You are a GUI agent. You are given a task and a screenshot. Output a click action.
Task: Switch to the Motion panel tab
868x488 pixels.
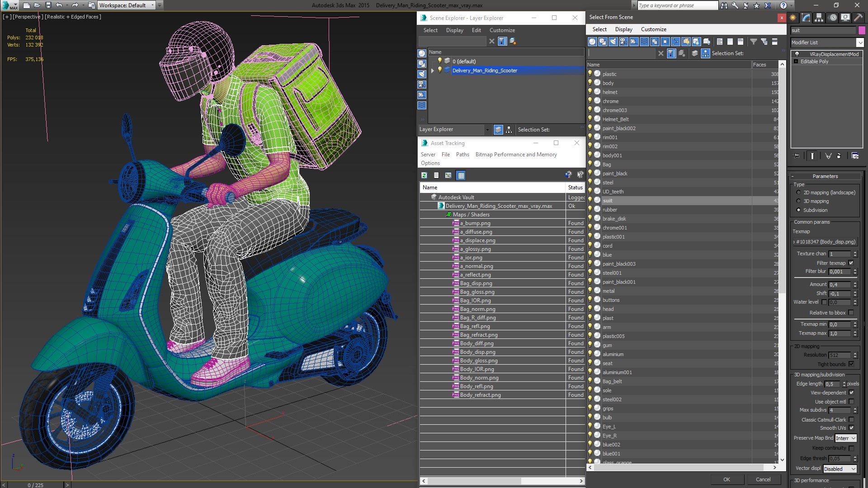pyautogui.click(x=832, y=18)
